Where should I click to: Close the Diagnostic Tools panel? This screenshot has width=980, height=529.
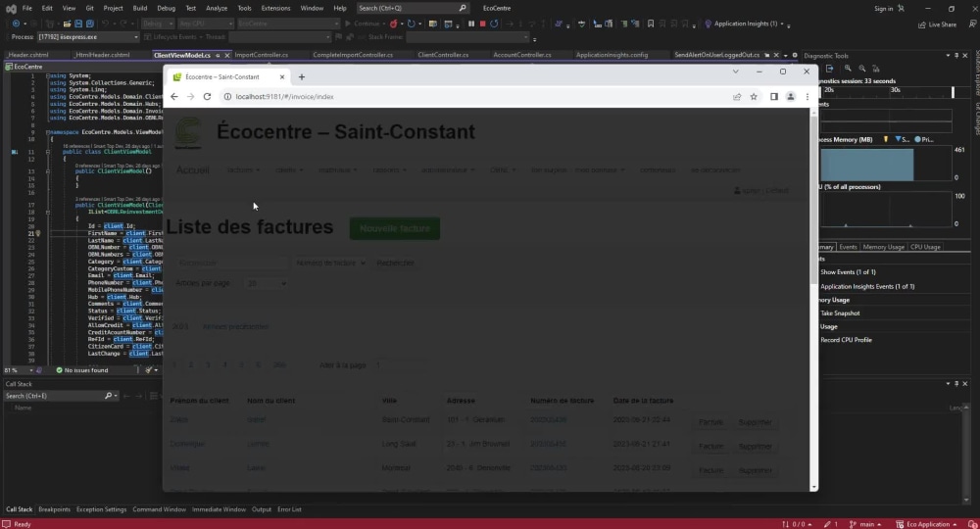[x=965, y=56]
